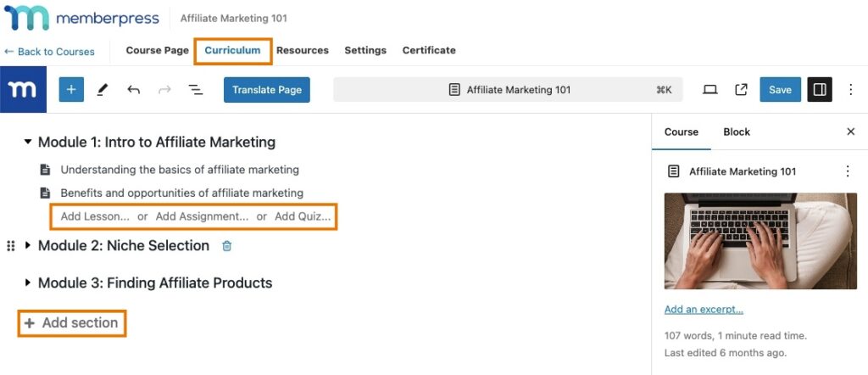Switch to the Block tab in sidebar
The height and width of the screenshot is (375, 868).
tap(736, 132)
